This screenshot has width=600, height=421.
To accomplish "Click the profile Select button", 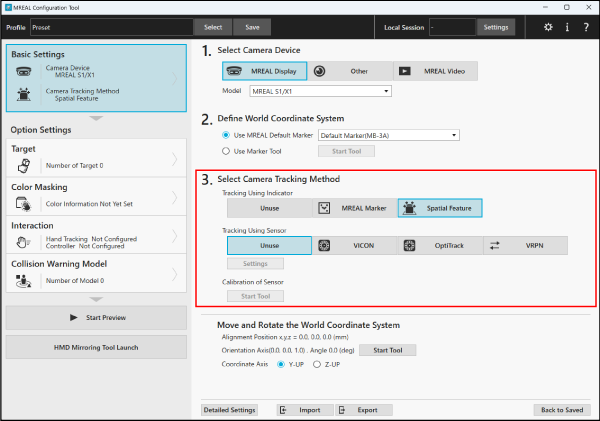I will pos(213,27).
